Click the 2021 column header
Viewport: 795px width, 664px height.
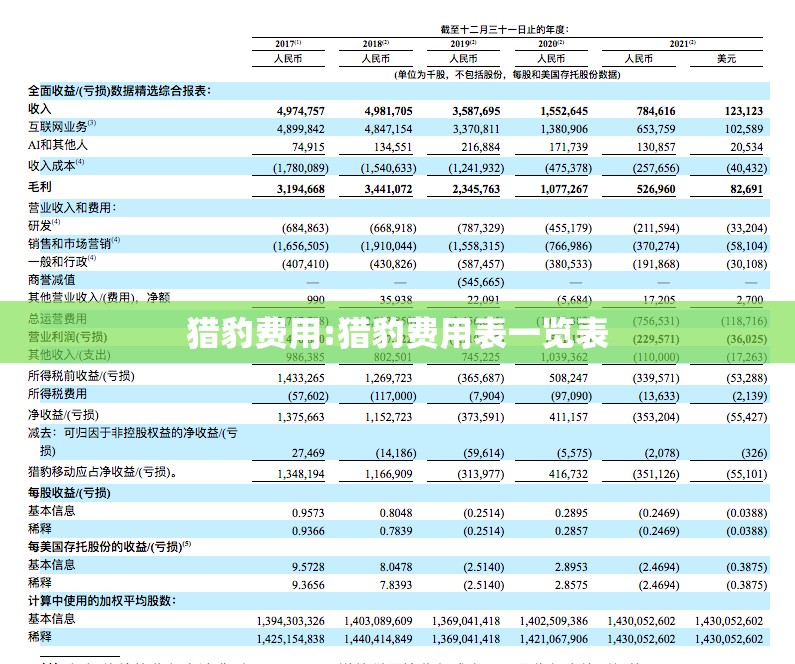click(x=682, y=44)
